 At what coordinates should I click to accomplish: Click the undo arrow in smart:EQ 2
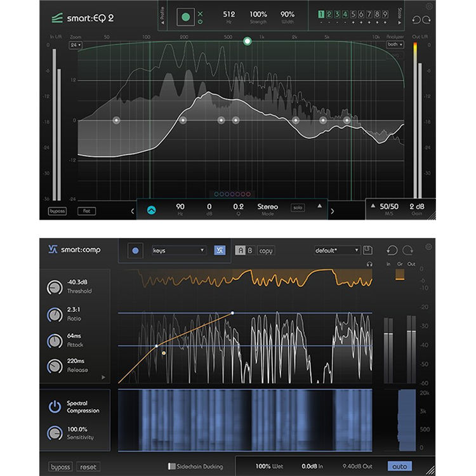416,20
